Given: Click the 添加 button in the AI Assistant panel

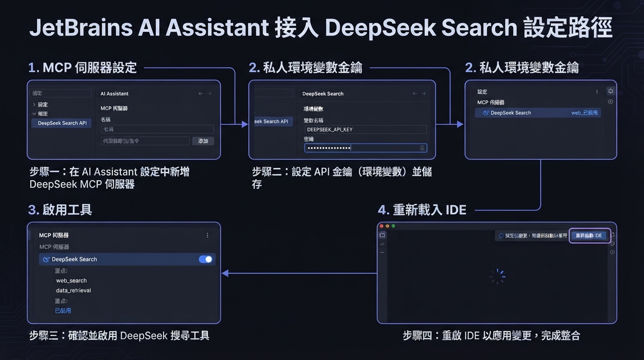Looking at the screenshot, I should click(203, 141).
